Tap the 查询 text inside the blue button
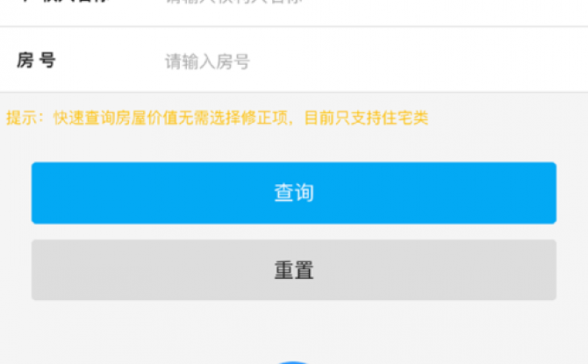 tap(294, 193)
